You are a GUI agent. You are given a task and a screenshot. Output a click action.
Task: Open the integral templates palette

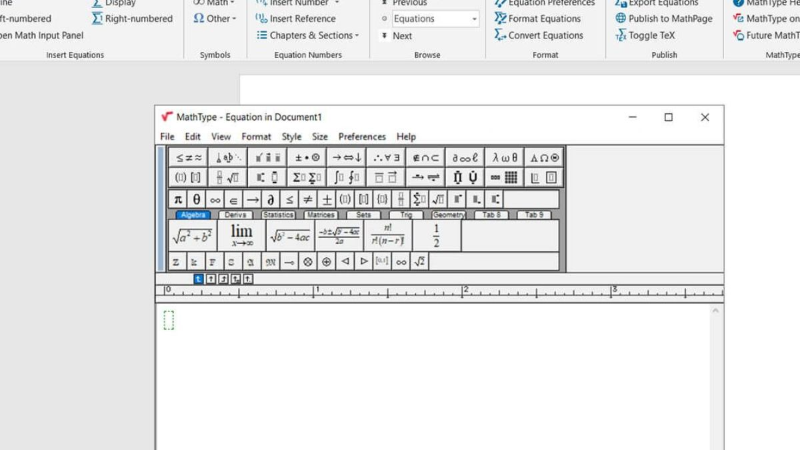(346, 178)
